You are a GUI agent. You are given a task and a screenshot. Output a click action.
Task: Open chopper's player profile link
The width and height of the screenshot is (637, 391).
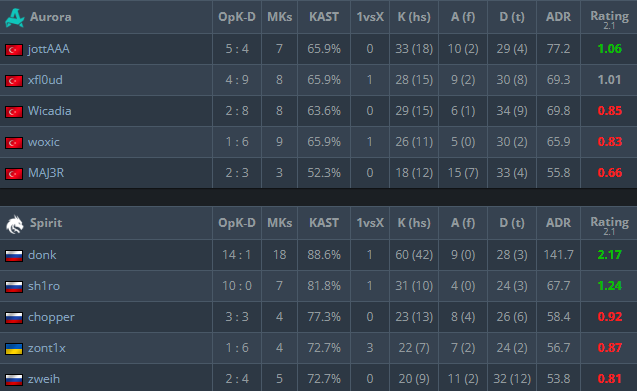51,317
